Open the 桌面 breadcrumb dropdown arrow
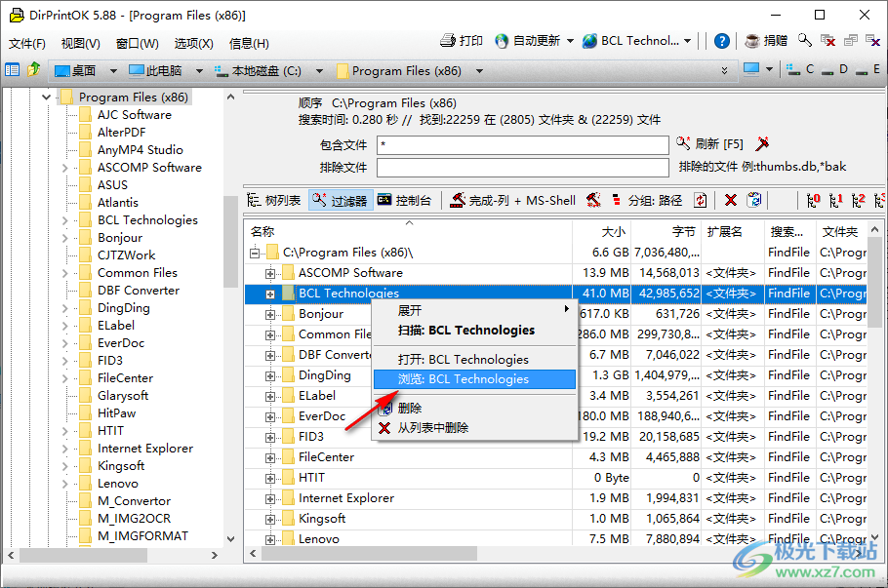 pos(113,70)
